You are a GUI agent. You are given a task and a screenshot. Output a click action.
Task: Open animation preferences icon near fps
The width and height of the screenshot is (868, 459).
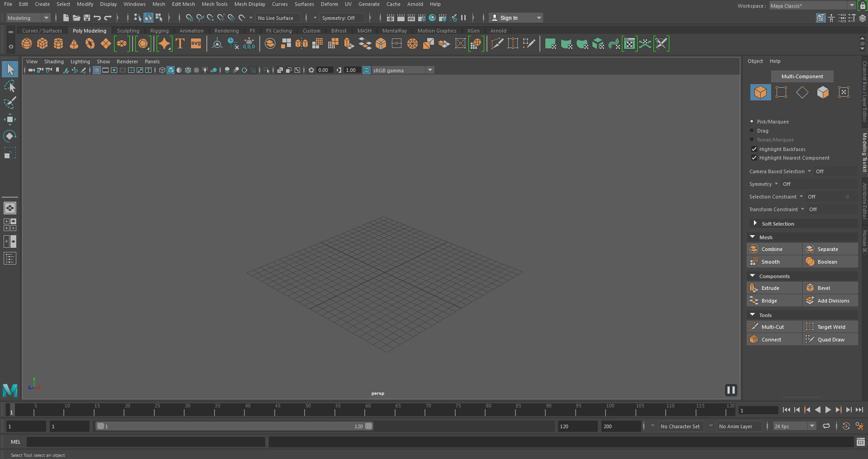point(859,426)
